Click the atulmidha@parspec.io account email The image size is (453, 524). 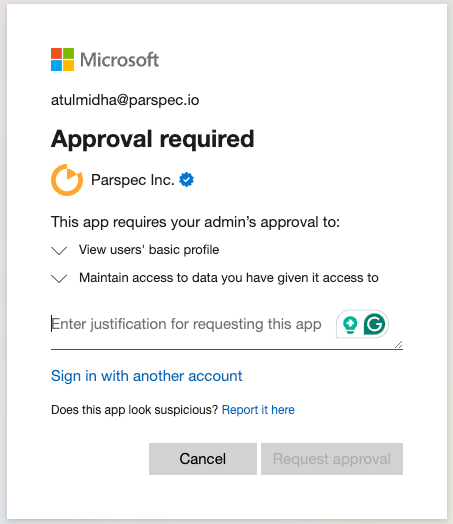coord(125,100)
